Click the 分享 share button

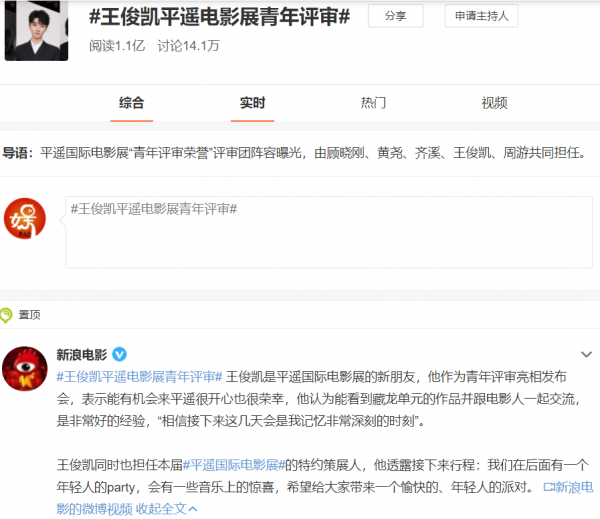tap(396, 16)
